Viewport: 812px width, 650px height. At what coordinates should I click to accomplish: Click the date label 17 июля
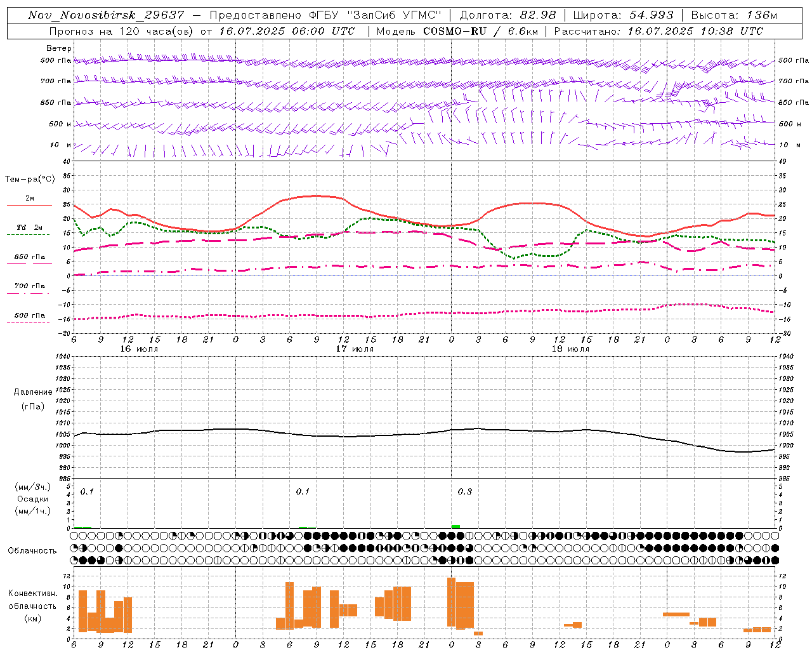pyautogui.click(x=355, y=349)
